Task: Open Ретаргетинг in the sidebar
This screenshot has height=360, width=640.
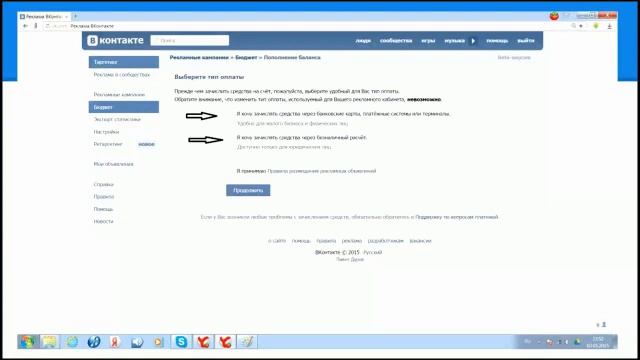Action: click(x=108, y=144)
